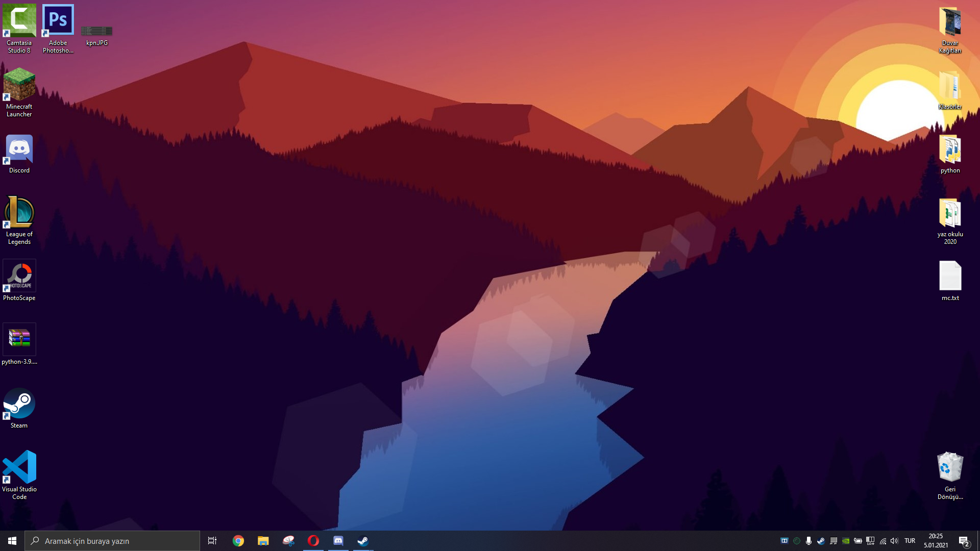The image size is (980, 551).
Task: Select the Klasörler folder on desktop
Action: [x=950, y=90]
